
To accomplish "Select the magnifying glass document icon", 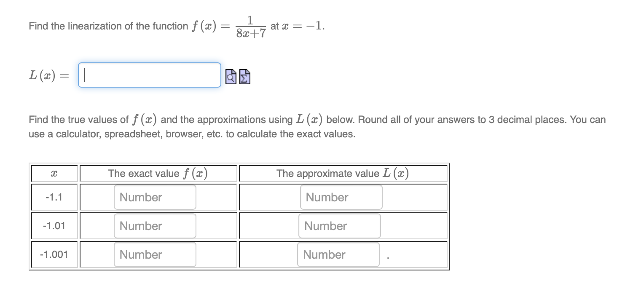I will coord(231,77).
